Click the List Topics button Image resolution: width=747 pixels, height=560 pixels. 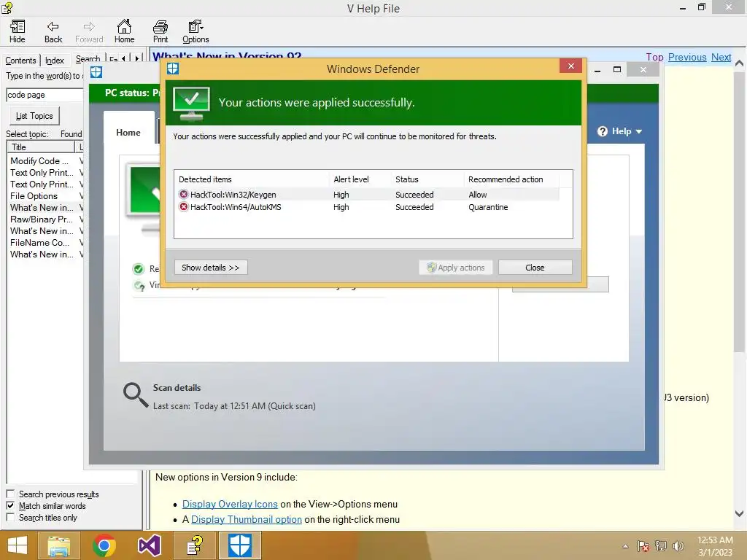pyautogui.click(x=34, y=116)
